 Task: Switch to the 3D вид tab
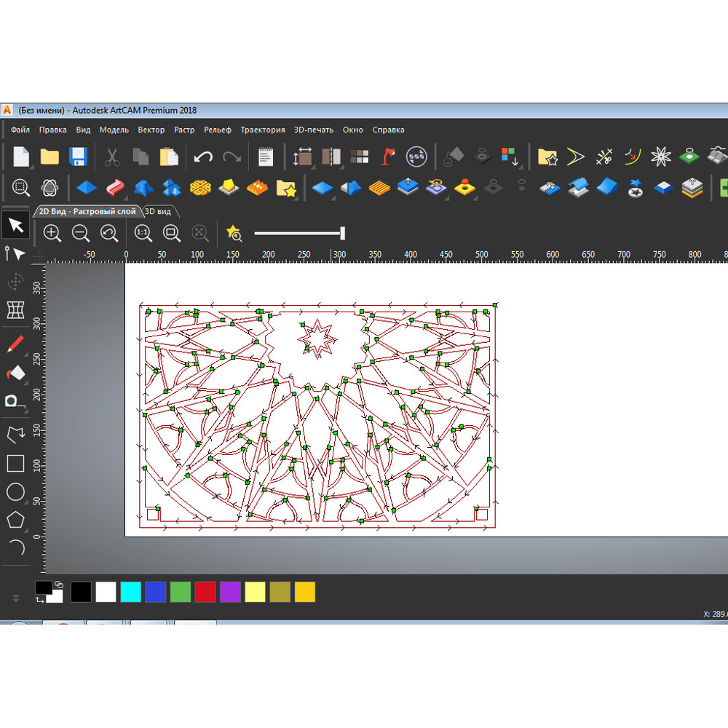158,211
